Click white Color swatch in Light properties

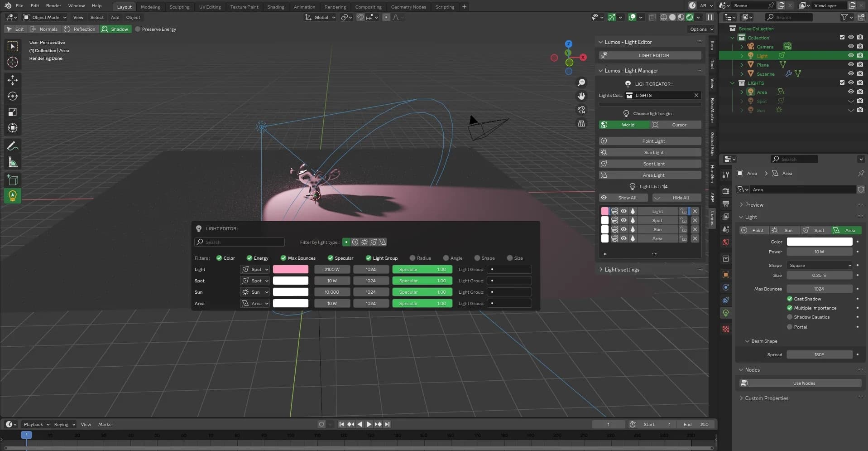820,242
